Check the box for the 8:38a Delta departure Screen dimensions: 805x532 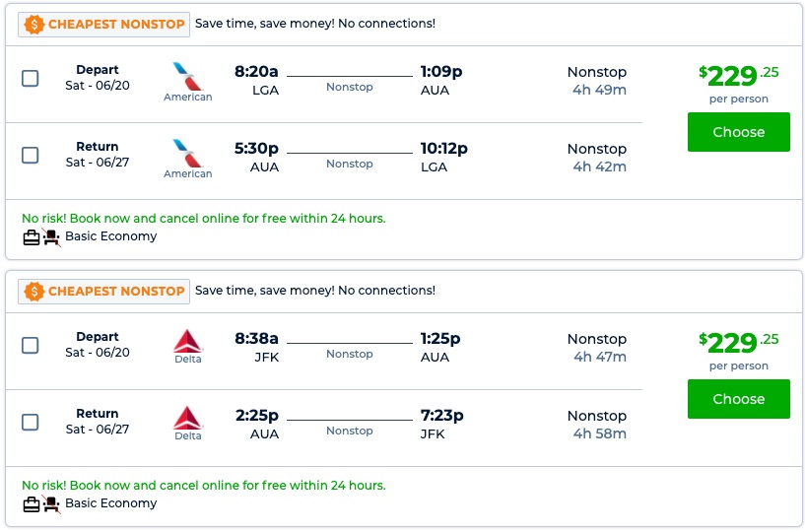coord(31,345)
